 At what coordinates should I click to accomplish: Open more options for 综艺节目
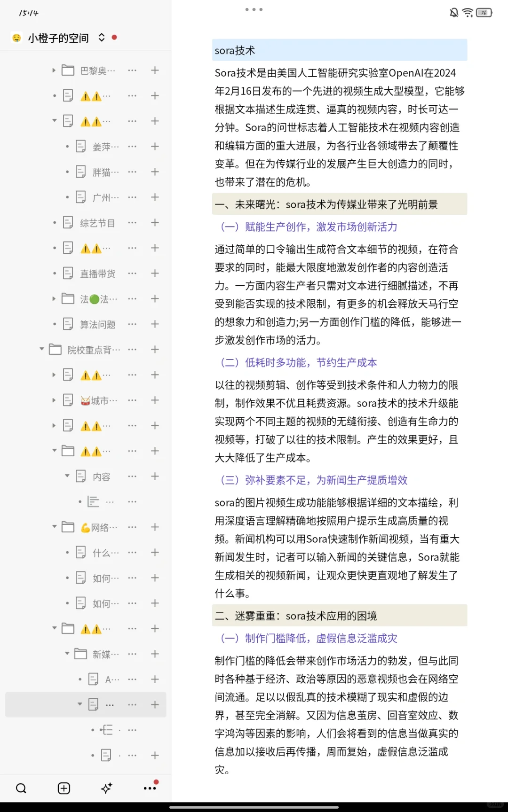[132, 223]
